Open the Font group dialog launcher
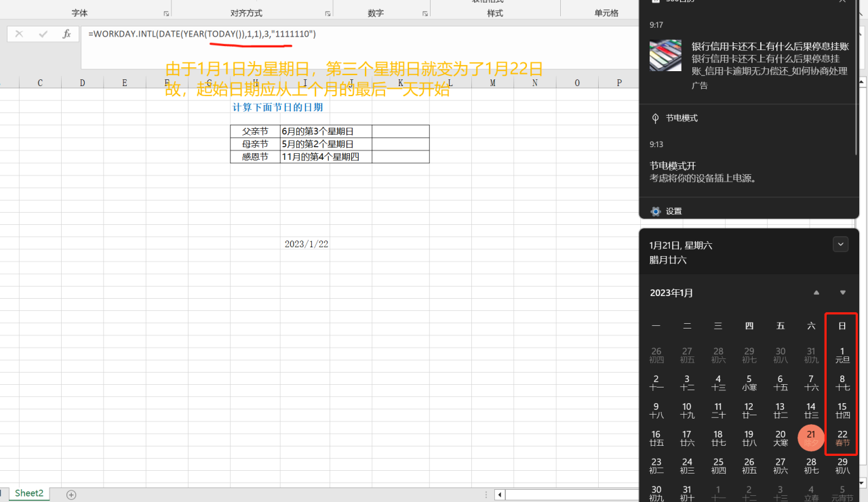Image resolution: width=868 pixels, height=502 pixels. (166, 14)
